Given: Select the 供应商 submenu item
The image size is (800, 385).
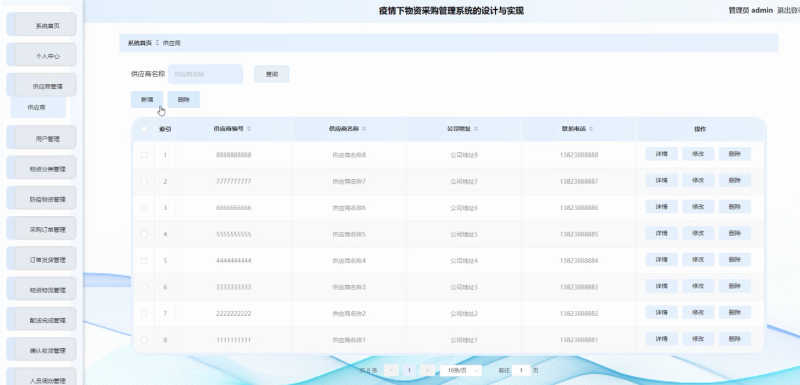Looking at the screenshot, I should 38,108.
